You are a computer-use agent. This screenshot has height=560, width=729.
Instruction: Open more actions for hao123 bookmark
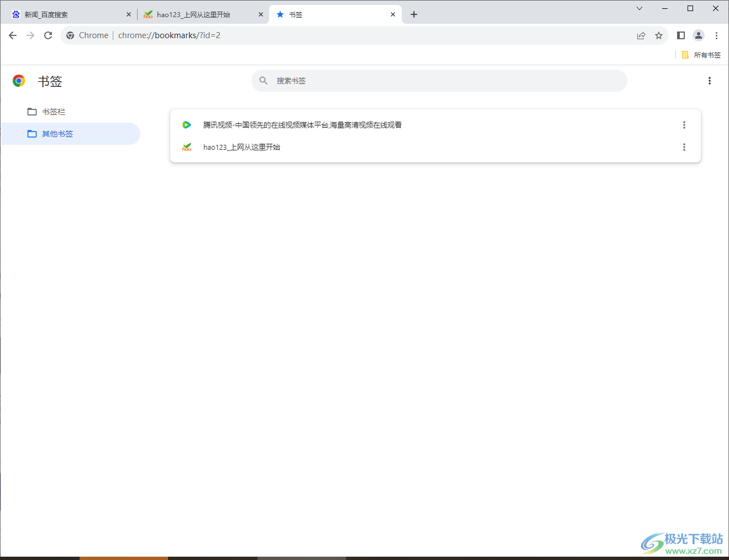coord(684,147)
